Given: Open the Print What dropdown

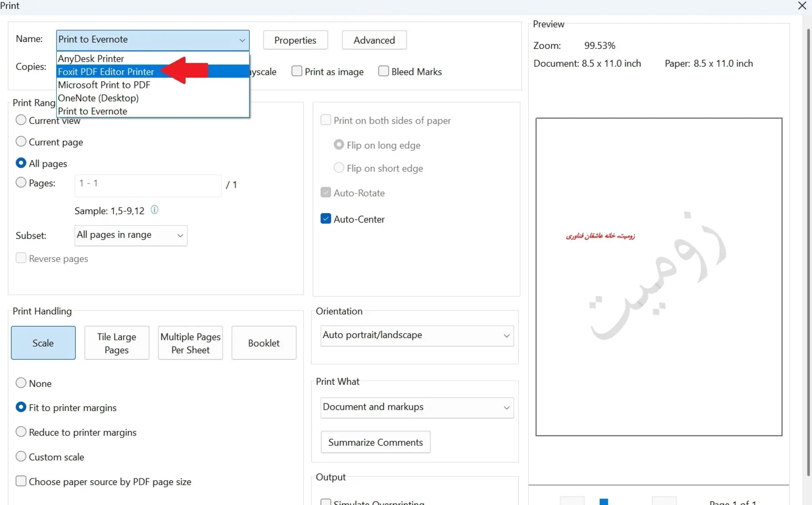Looking at the screenshot, I should tap(417, 407).
